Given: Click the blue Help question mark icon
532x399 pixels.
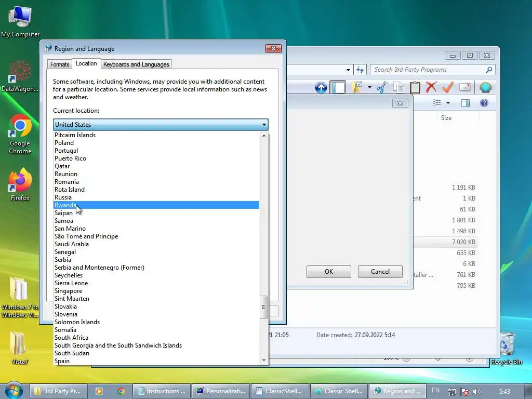Looking at the screenshot, I should 484,103.
